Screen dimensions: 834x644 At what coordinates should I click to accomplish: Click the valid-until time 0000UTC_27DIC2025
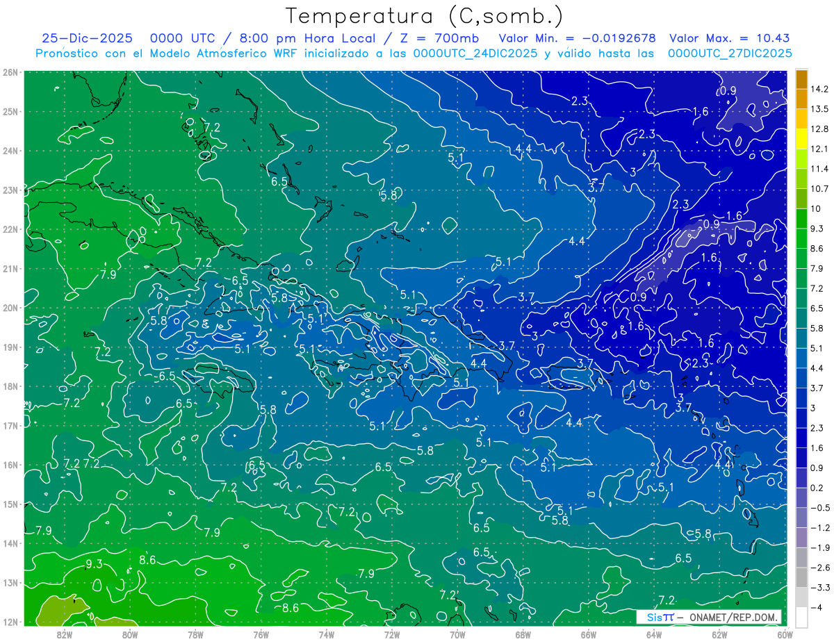tap(730, 53)
